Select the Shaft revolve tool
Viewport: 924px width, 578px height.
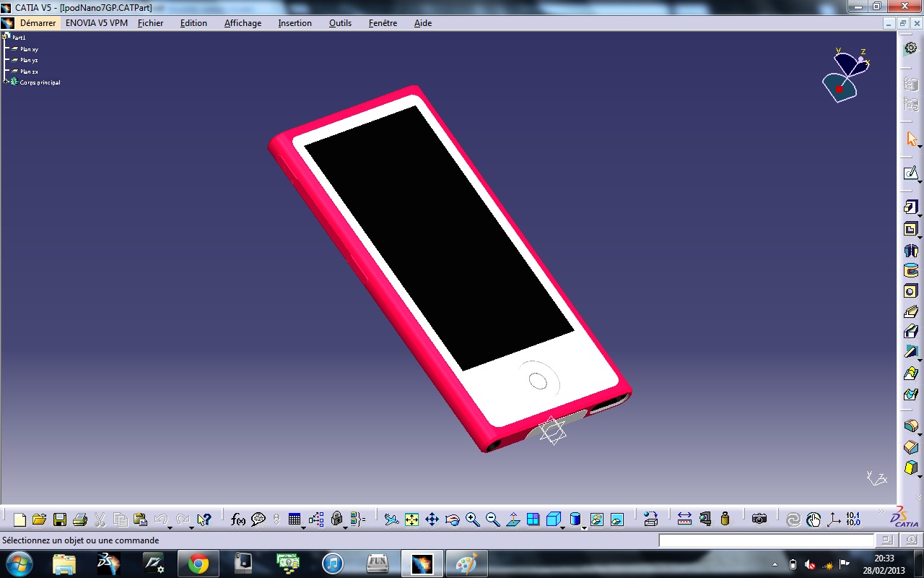pos(910,251)
